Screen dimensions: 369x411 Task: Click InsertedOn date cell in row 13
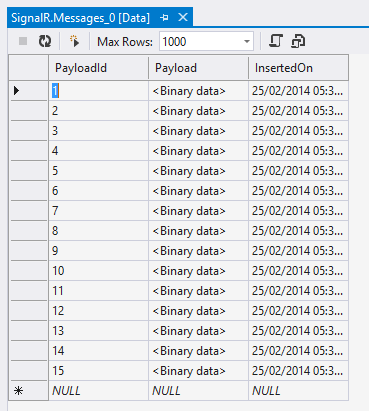[x=298, y=331]
